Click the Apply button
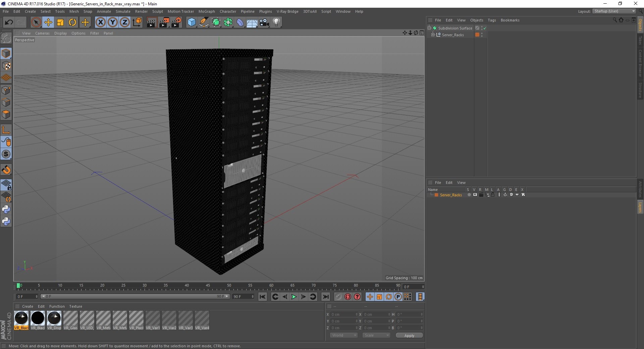This screenshot has width=644, height=349. point(409,335)
